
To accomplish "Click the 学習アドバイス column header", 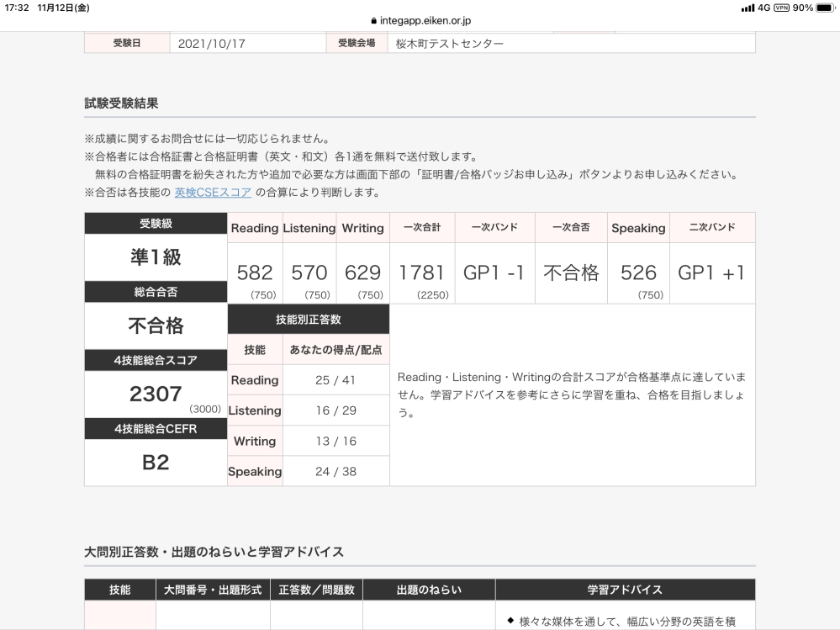I will point(626,590).
